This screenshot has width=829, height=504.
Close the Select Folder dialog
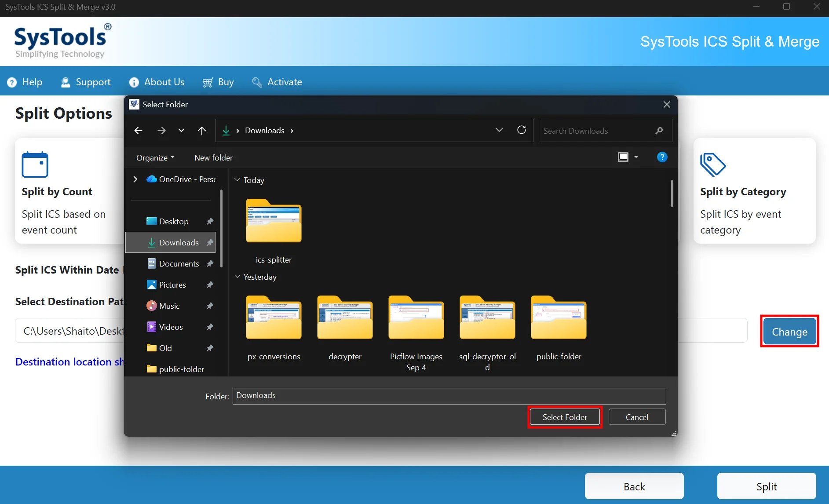[667, 104]
